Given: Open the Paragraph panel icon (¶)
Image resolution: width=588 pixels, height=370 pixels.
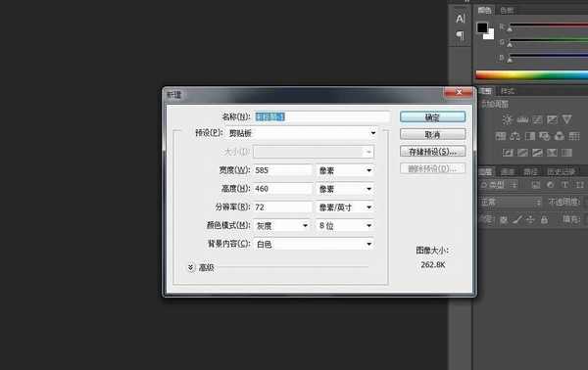Looking at the screenshot, I should click(x=461, y=35).
